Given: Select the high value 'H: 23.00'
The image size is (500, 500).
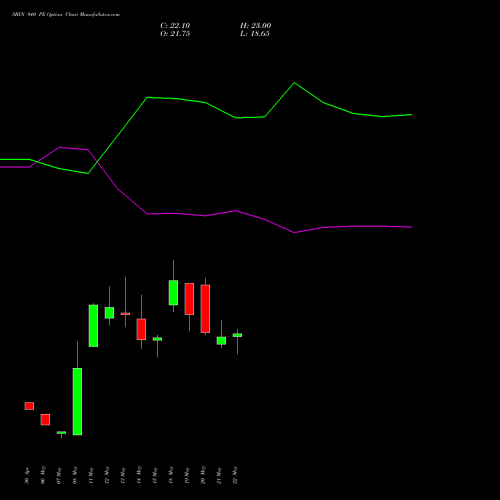Looking at the screenshot, I should [255, 26].
